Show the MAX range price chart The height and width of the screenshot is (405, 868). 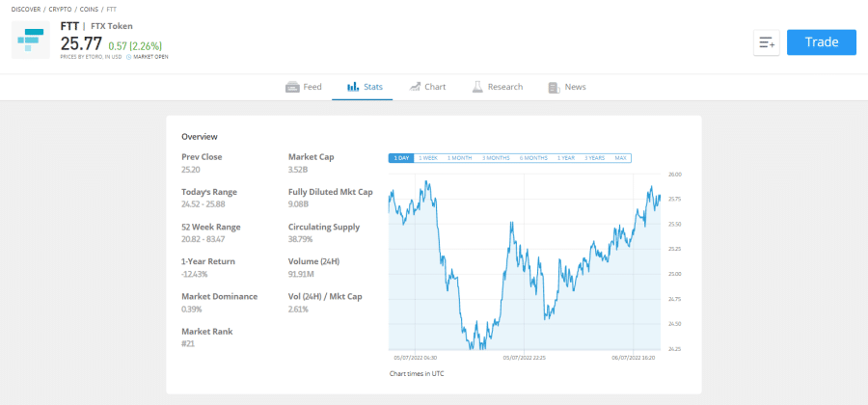(x=620, y=158)
